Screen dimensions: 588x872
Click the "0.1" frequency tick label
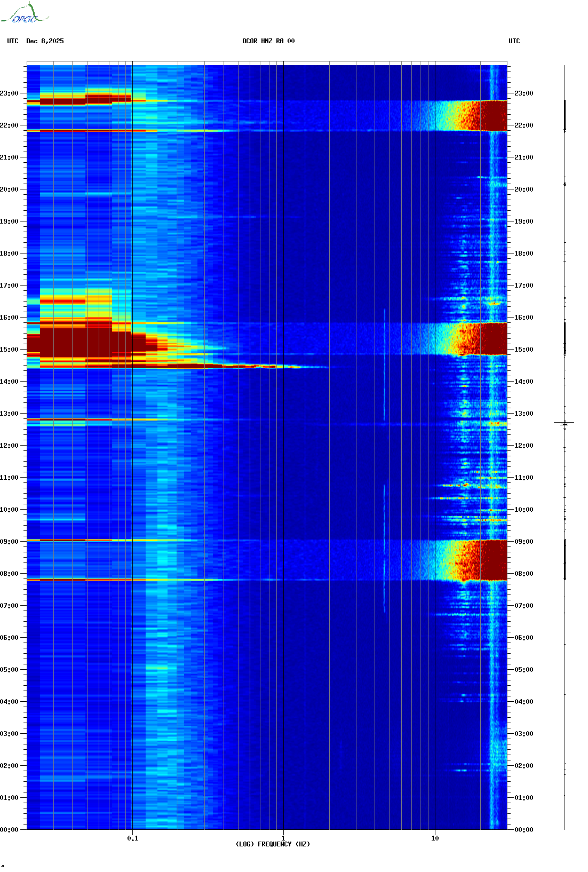(132, 838)
